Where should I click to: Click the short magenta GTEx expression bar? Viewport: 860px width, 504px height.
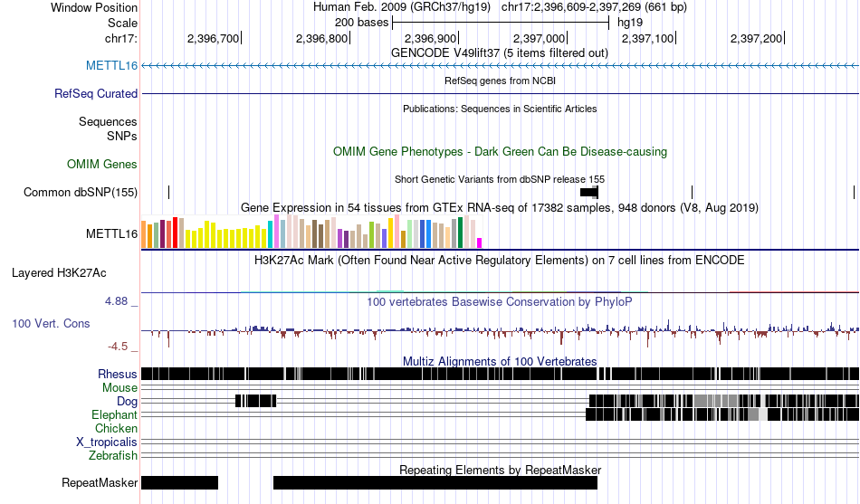[480, 242]
